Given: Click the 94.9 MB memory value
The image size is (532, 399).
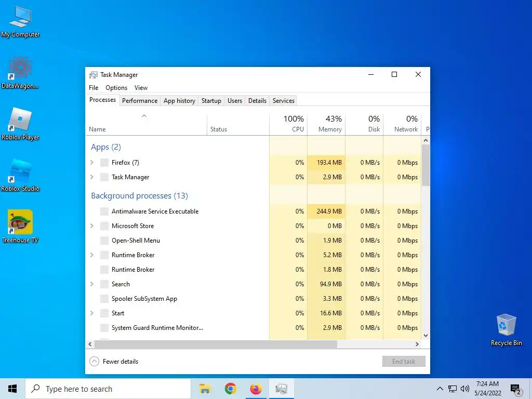Looking at the screenshot, I should point(330,284).
